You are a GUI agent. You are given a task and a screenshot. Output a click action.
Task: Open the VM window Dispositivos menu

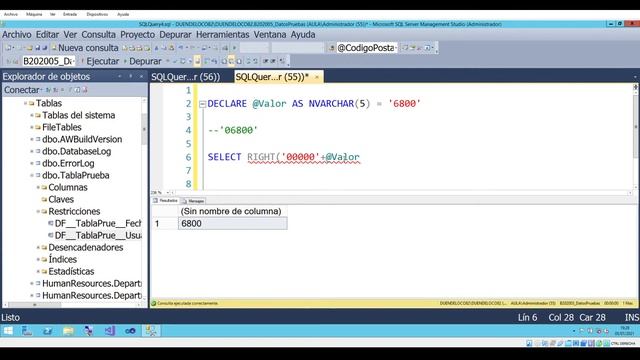[97, 14]
